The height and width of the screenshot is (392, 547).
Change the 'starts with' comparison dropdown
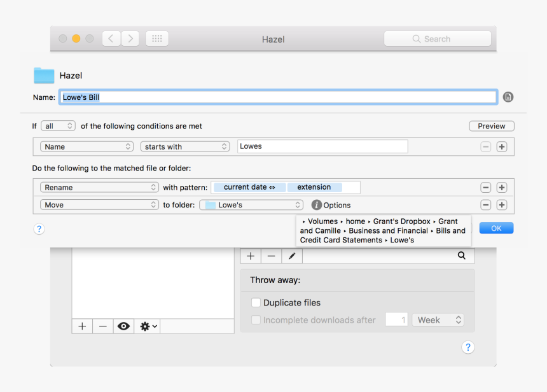[185, 146]
